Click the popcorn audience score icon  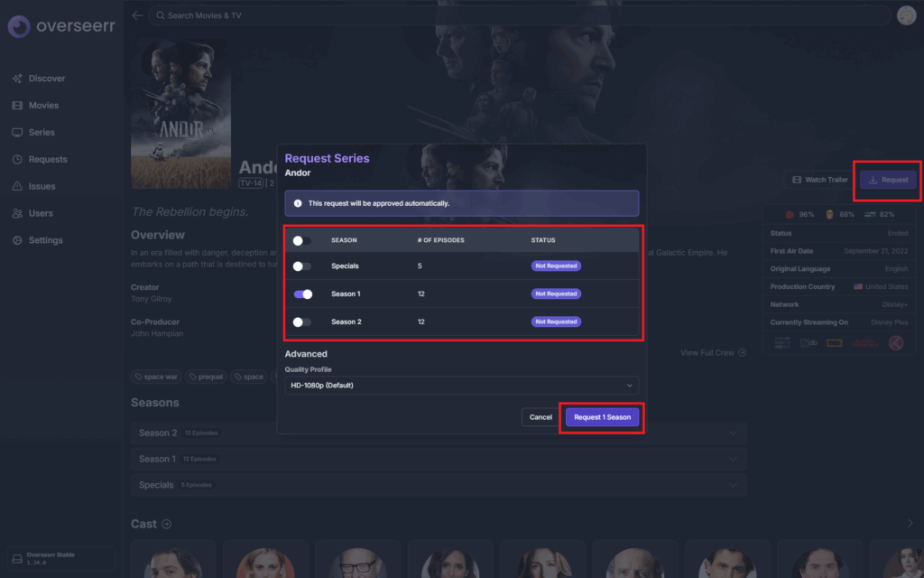pyautogui.click(x=829, y=215)
